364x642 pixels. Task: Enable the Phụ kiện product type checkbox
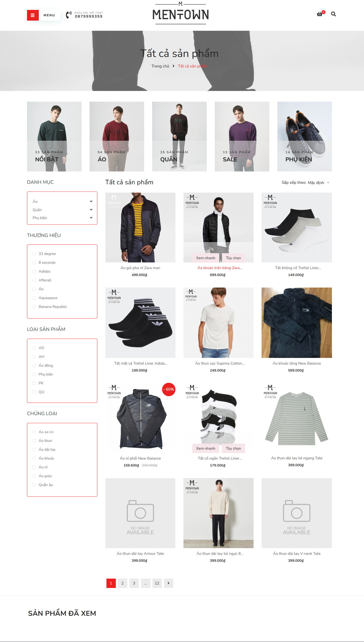click(34, 374)
